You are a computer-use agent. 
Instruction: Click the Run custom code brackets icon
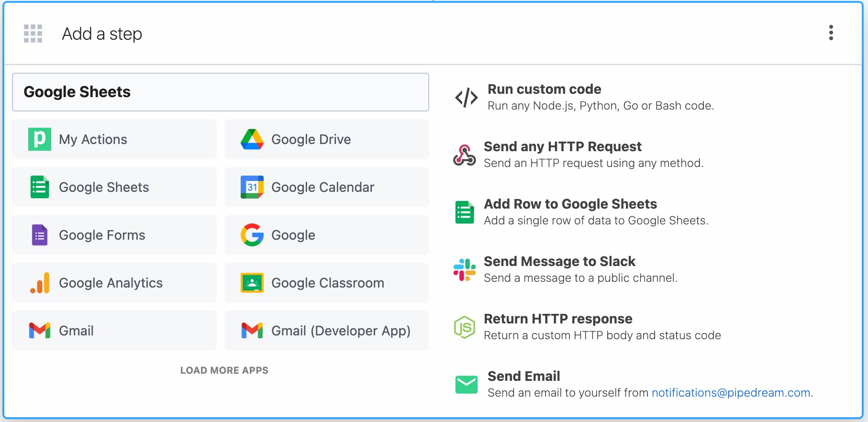coord(466,98)
